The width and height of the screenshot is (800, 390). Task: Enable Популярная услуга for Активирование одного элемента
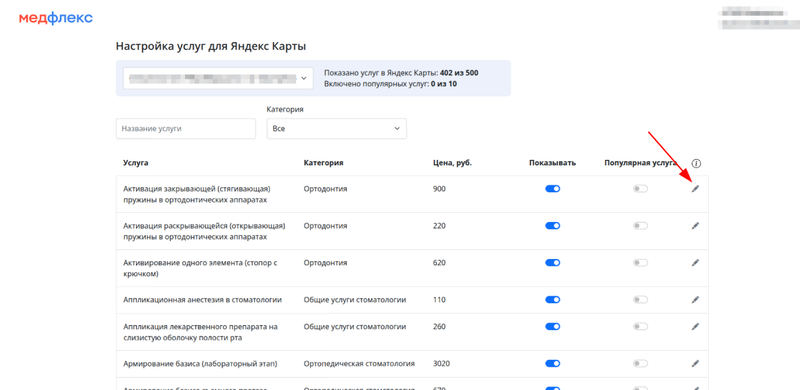point(640,263)
